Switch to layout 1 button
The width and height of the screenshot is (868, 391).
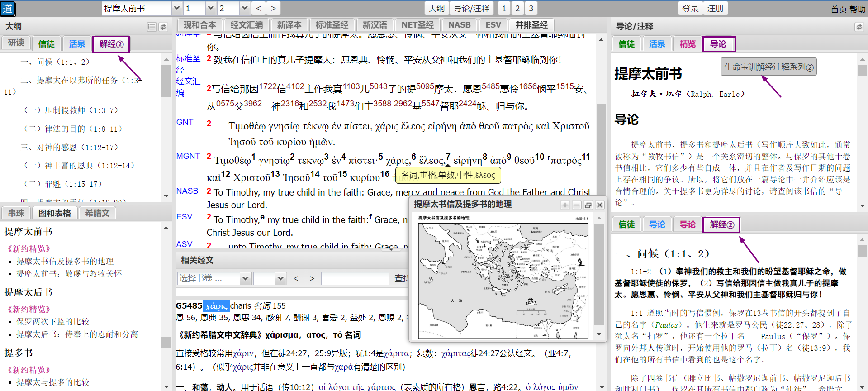coord(504,8)
